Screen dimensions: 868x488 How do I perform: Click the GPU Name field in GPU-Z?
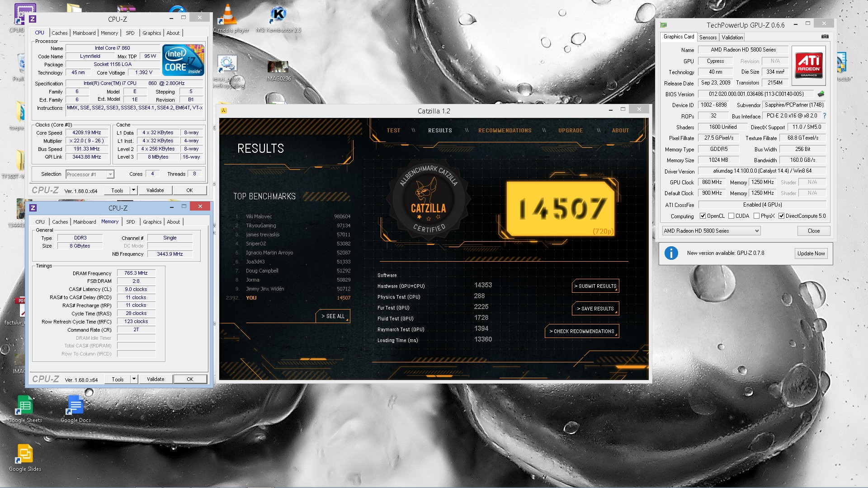[x=743, y=50]
